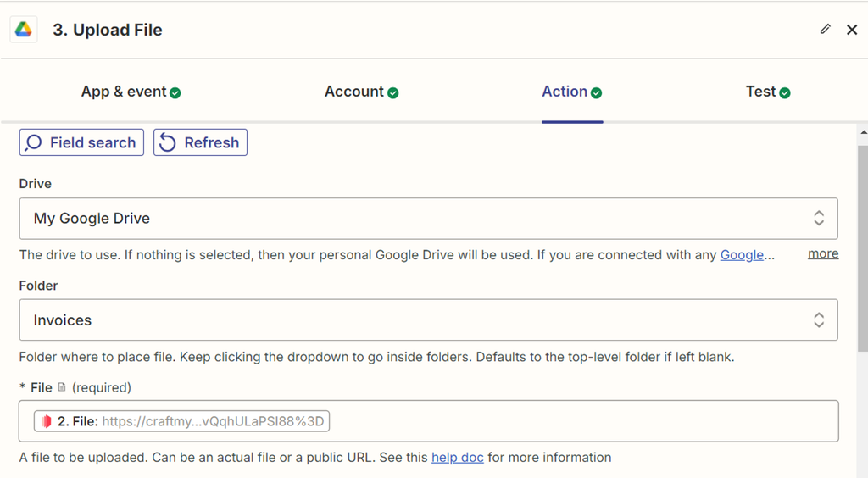Image resolution: width=868 pixels, height=478 pixels.
Task: Click the green check beside Action
Action: (x=596, y=93)
